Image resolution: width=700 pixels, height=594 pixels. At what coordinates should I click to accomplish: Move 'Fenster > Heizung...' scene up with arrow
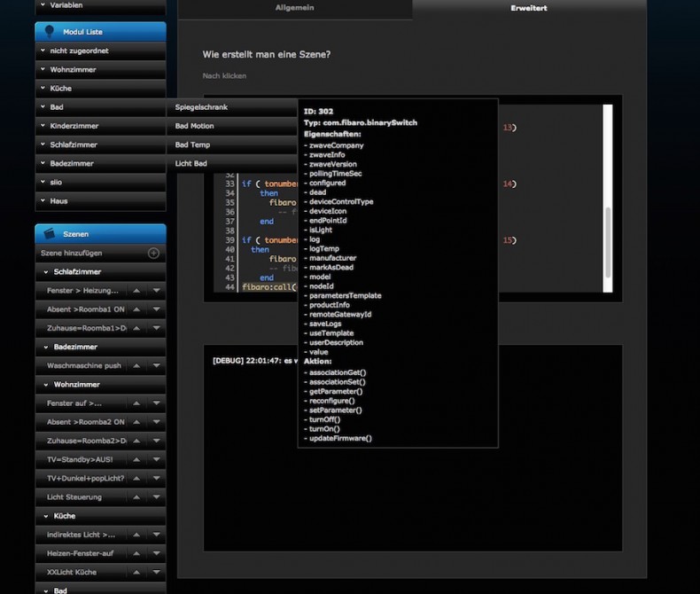tap(136, 291)
